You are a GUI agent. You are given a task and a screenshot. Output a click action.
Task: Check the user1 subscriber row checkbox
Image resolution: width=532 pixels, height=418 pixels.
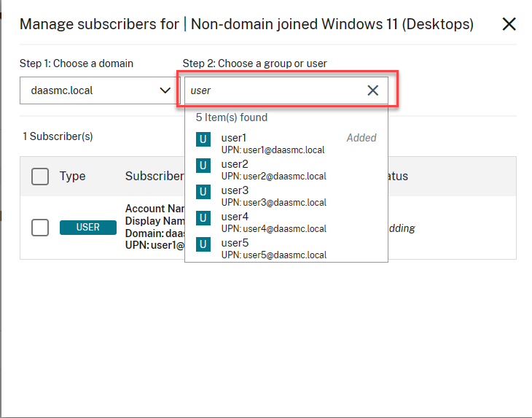[40, 228]
